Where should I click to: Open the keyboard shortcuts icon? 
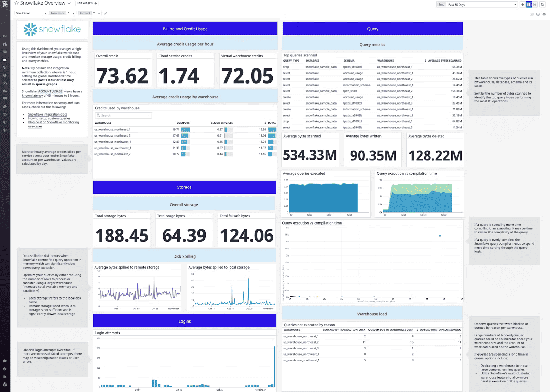click(x=532, y=14)
